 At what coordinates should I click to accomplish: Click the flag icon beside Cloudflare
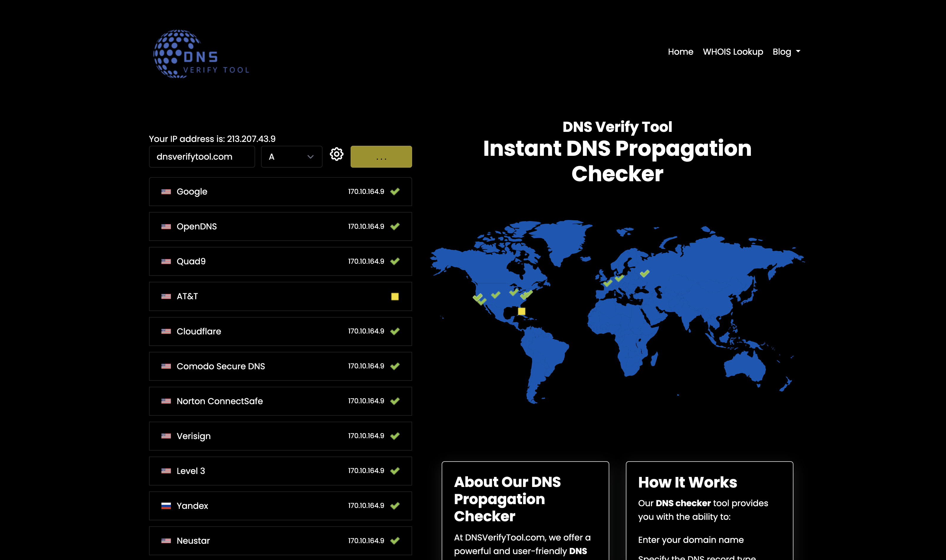click(x=166, y=331)
